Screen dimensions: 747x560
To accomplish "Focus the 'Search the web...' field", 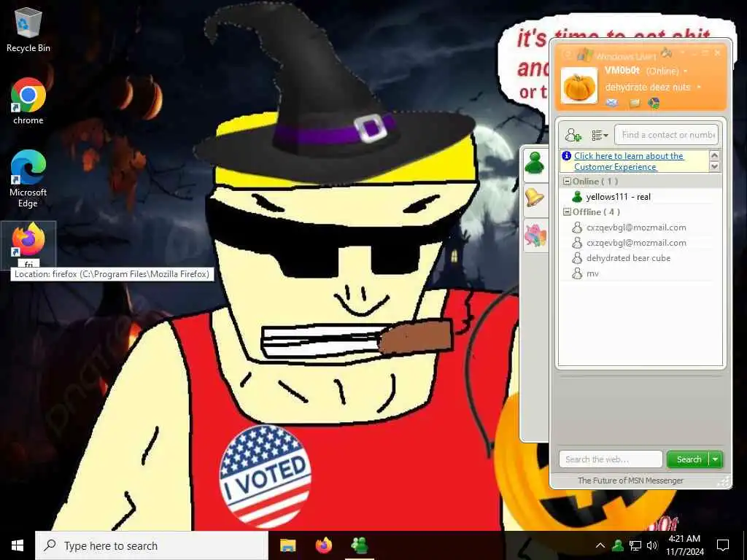I will 611,459.
